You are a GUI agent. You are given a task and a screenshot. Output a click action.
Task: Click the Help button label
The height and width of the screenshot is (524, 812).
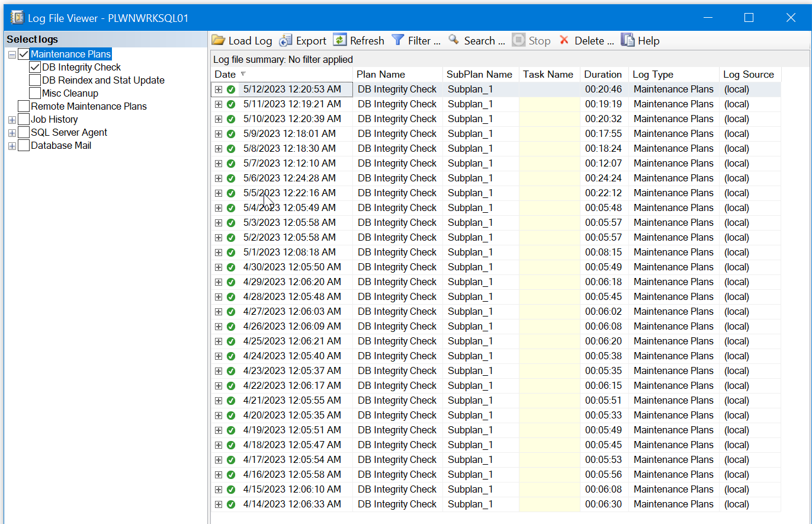[649, 41]
